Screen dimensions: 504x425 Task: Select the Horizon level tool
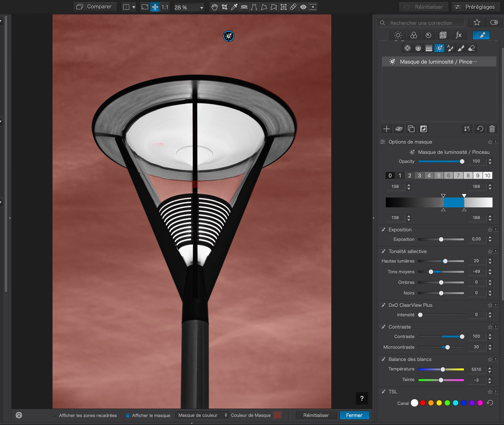(x=244, y=7)
